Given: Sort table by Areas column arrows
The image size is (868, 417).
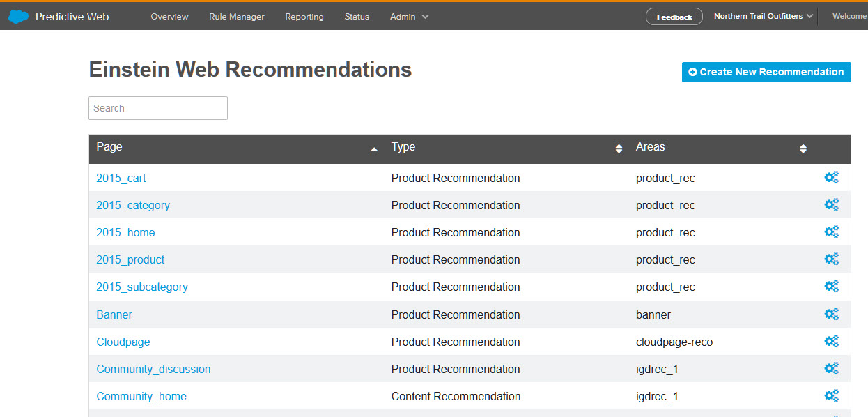Looking at the screenshot, I should click(803, 149).
